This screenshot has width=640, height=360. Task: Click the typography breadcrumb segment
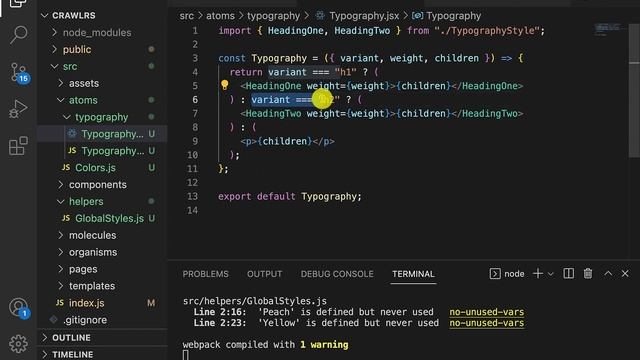[x=273, y=16]
